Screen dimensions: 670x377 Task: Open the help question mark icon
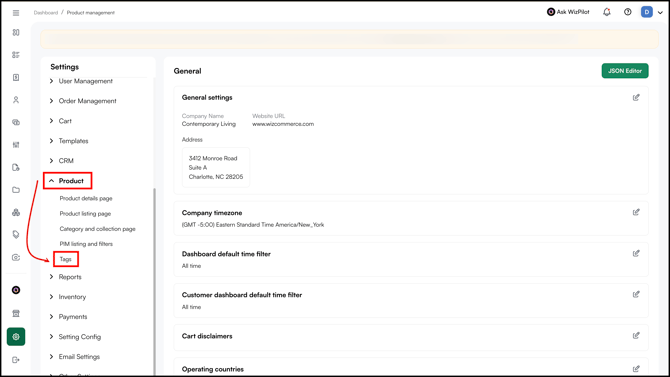point(627,12)
